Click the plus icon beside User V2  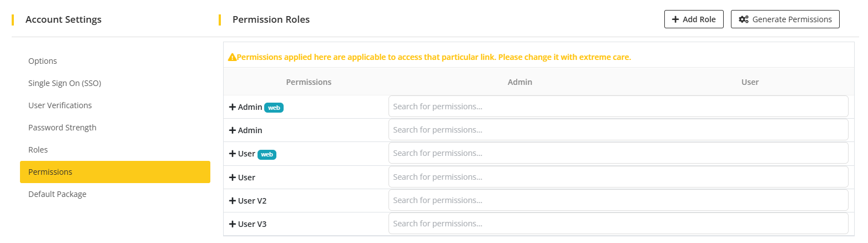(233, 201)
